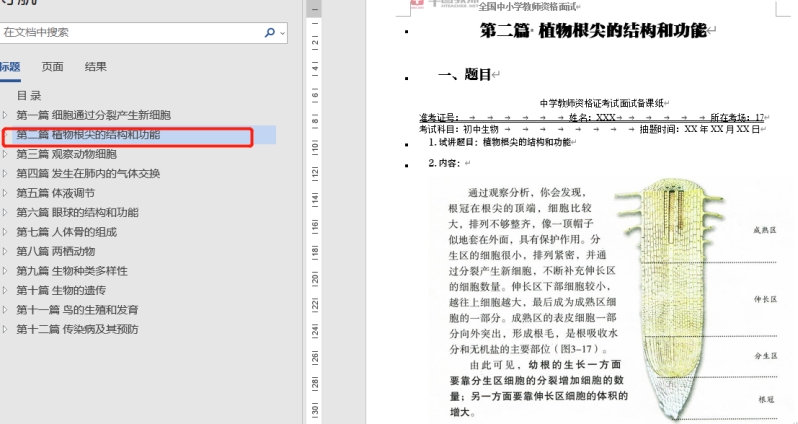798x424 pixels.
Task: Expand 第十二篇 传染病及其预防 triangle
Action: [x=6, y=329]
